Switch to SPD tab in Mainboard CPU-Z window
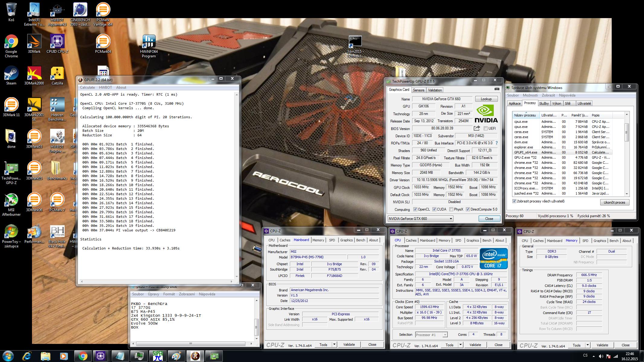The image size is (644, 362). pyautogui.click(x=332, y=240)
